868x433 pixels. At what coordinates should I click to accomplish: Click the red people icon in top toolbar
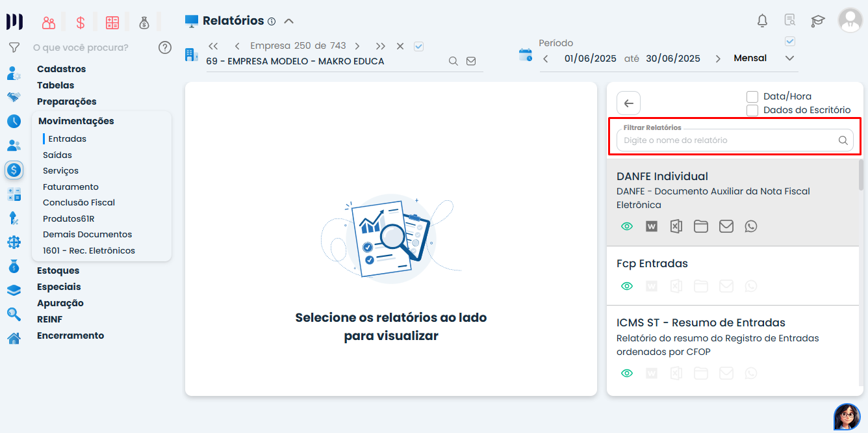pyautogui.click(x=48, y=21)
